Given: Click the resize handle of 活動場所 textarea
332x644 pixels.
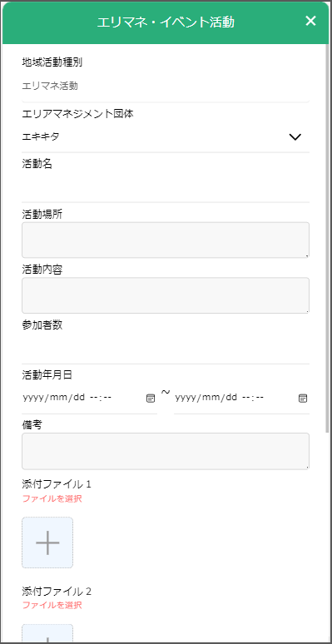Looking at the screenshot, I should tap(306, 255).
